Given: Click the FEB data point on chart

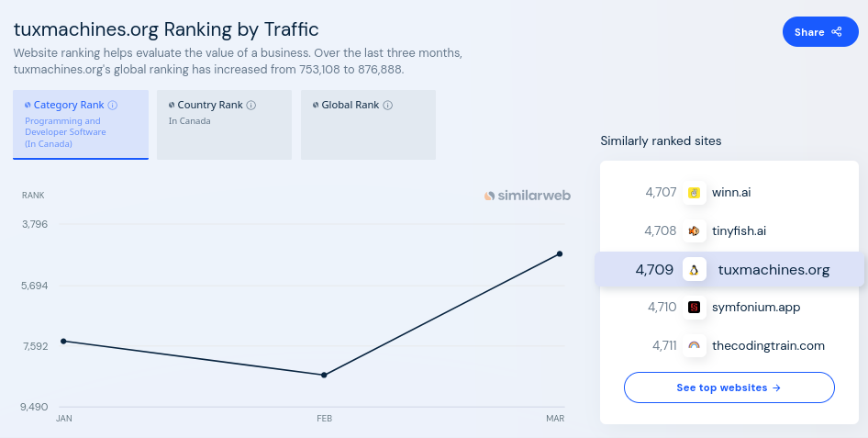Looking at the screenshot, I should click(x=325, y=375).
